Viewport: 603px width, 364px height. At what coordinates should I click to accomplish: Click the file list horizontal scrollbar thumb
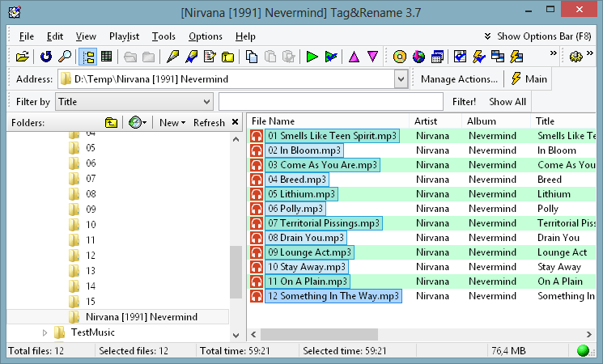click(319, 334)
